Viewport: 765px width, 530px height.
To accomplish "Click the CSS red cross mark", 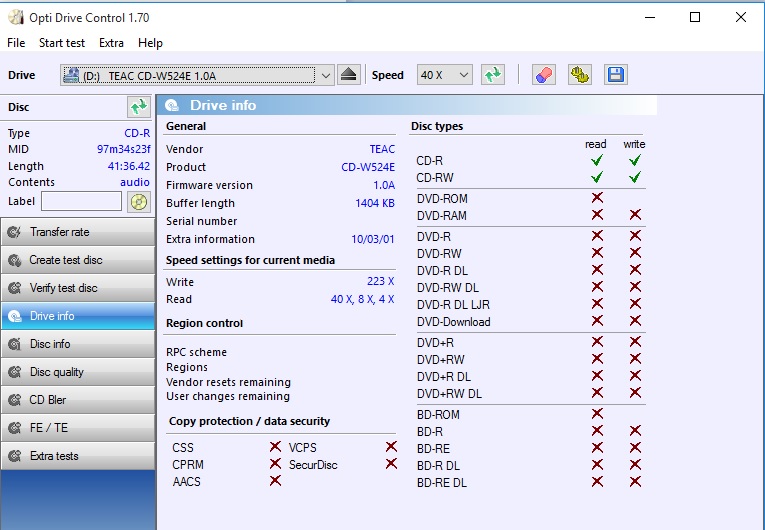I will [x=275, y=447].
